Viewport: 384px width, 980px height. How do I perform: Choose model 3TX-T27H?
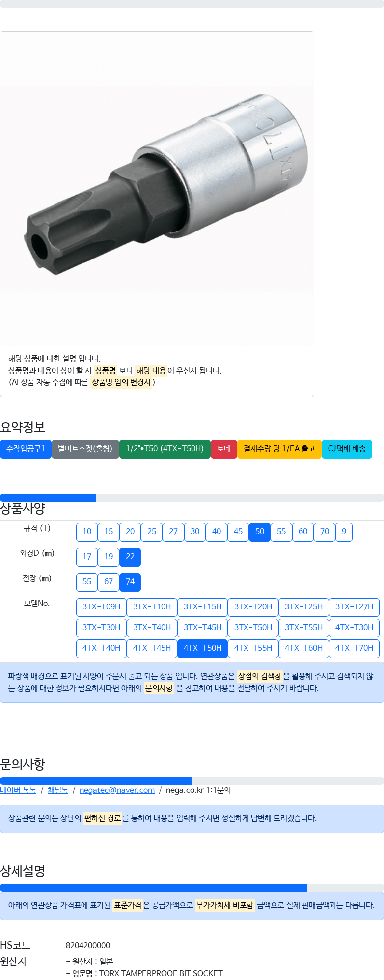(354, 607)
